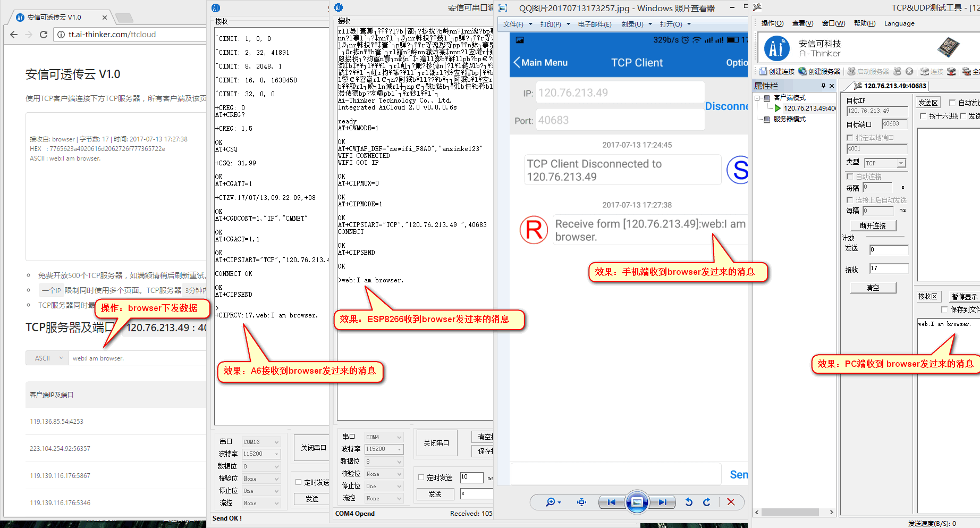Viewport: 980px width, 528px height.
Task: Delete the picture in Photo Viewer
Action: click(731, 502)
